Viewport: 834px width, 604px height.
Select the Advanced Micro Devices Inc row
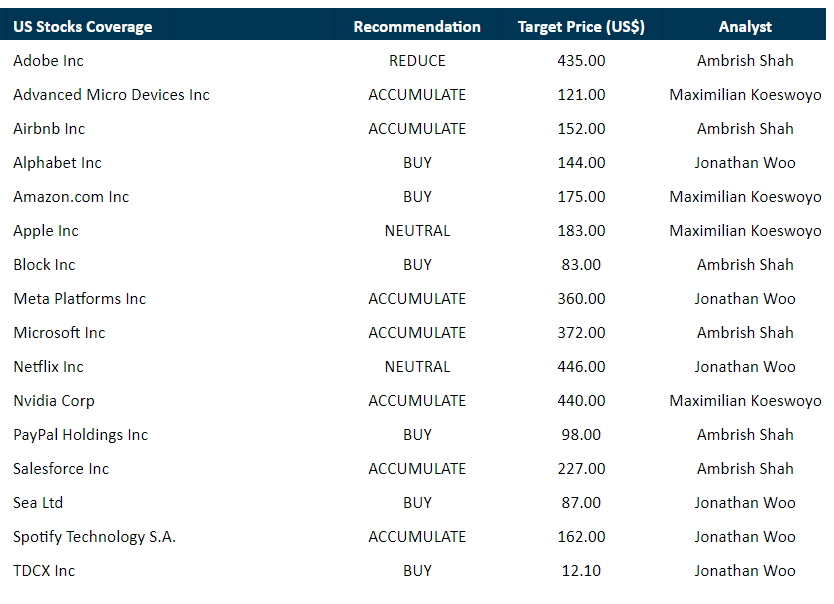tap(111, 95)
